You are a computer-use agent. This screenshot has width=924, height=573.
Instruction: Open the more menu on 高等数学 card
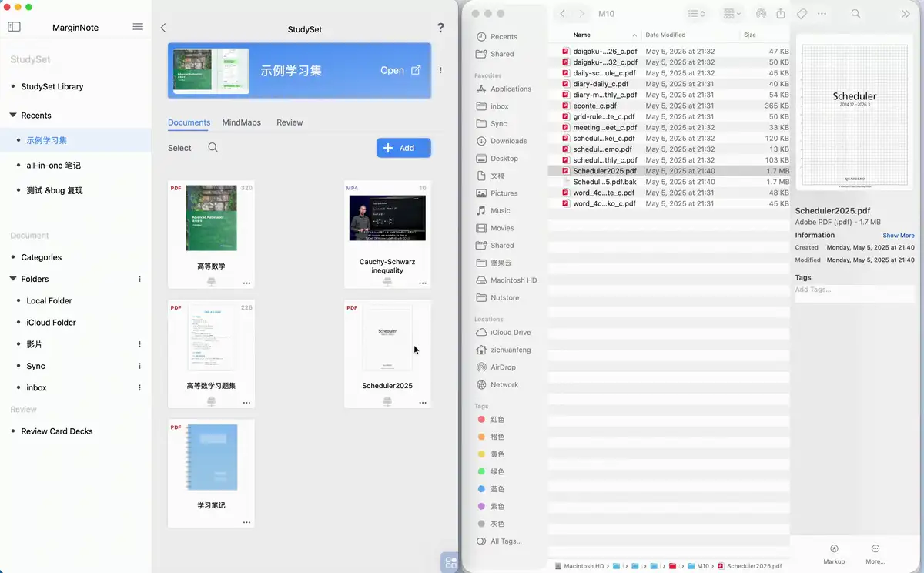[246, 283]
